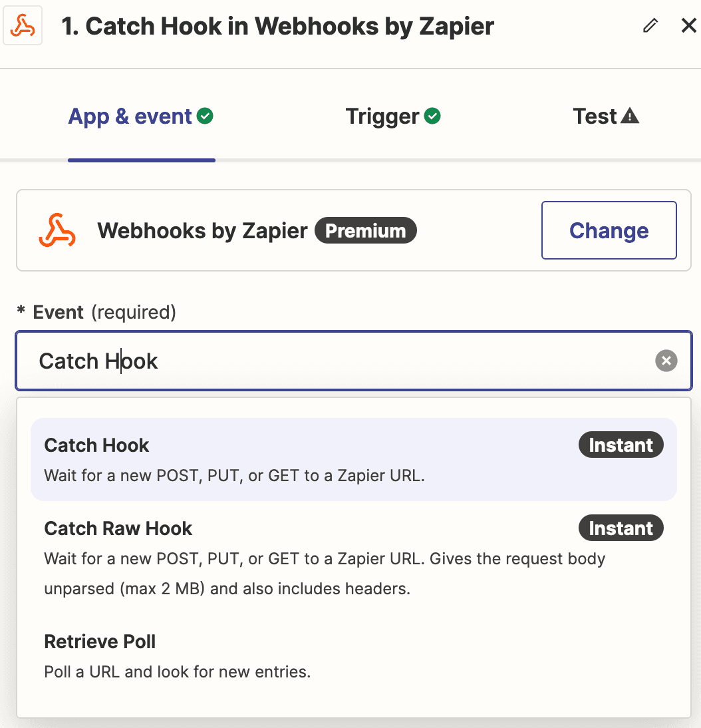Choose the Catch Raw Hook option
701x728 pixels.
(354, 558)
